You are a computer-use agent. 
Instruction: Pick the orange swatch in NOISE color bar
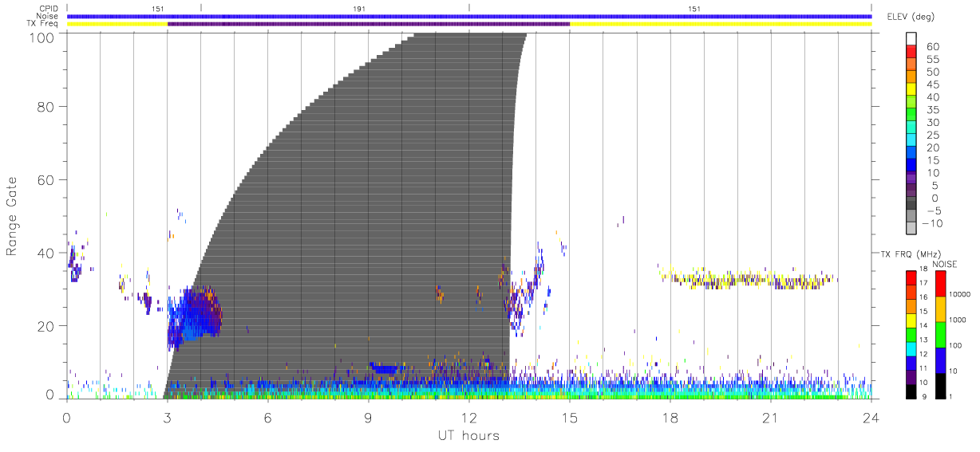[941, 309]
